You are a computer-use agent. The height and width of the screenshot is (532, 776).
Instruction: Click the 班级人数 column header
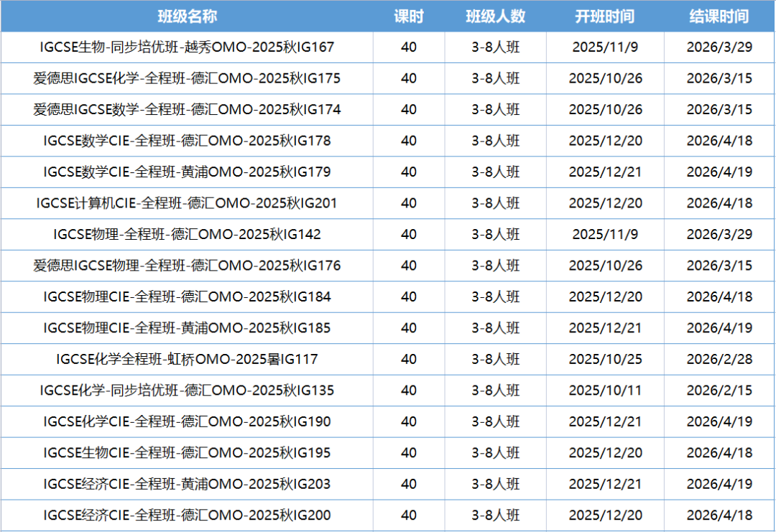(x=495, y=17)
